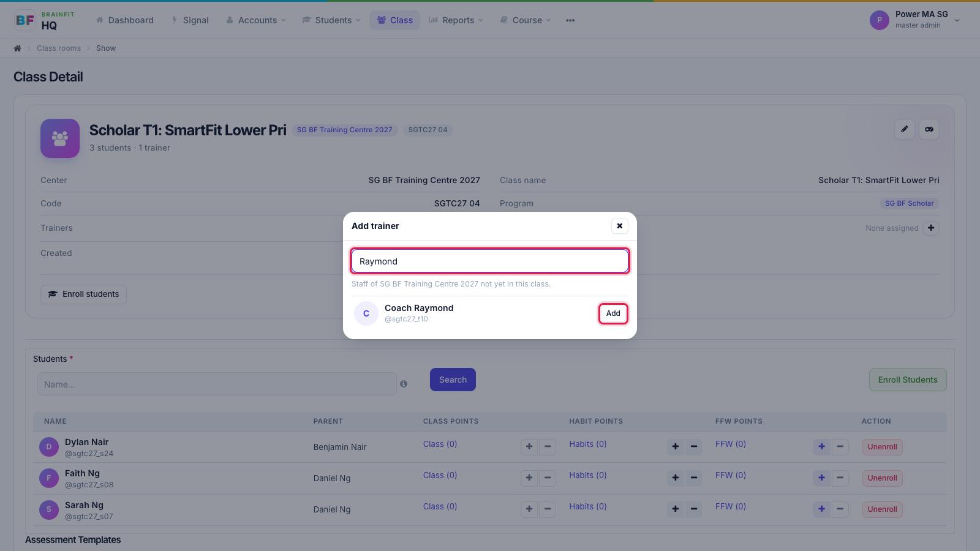Expand the Students navigation dropdown
The width and height of the screenshot is (980, 551).
point(332,20)
